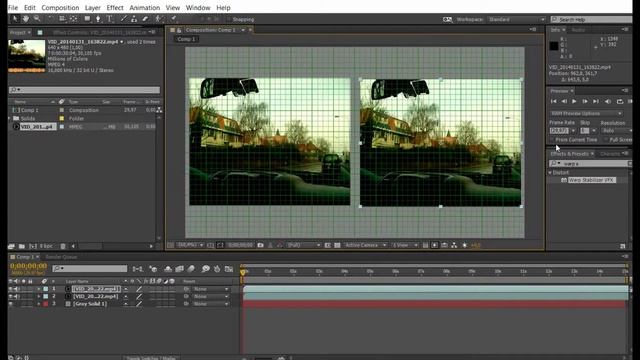
Task: Select Warp Stabilizer VFX effect preset
Action: click(592, 180)
